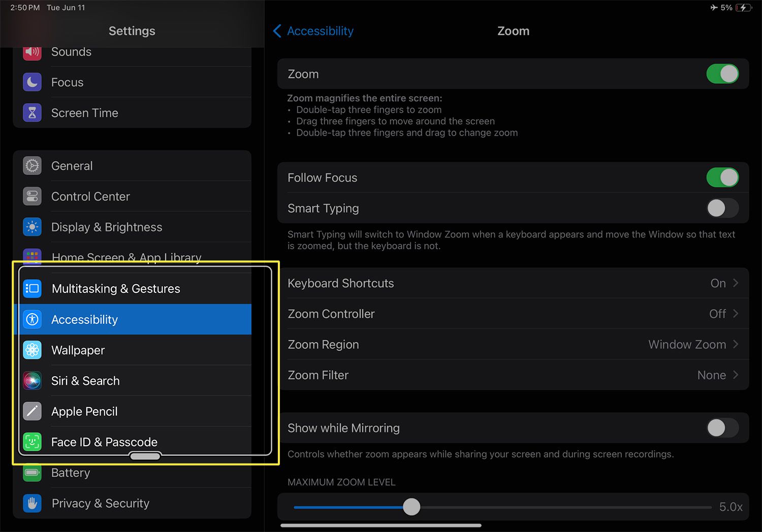The height and width of the screenshot is (532, 762).
Task: Click the Maximum Zoom Level slider knob
Action: pos(411,507)
